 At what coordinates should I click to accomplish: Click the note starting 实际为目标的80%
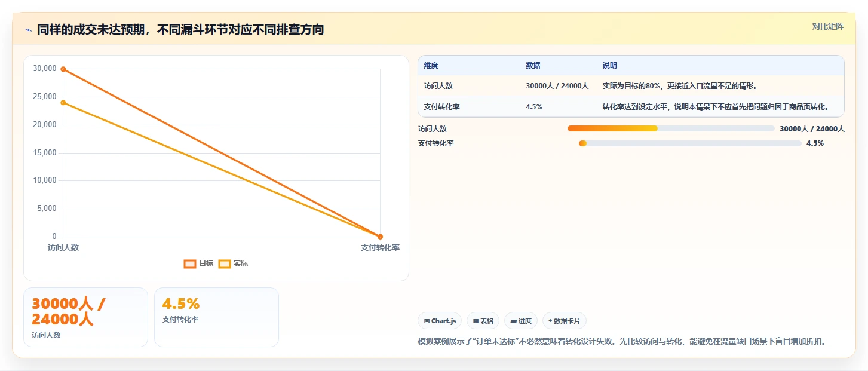680,86
